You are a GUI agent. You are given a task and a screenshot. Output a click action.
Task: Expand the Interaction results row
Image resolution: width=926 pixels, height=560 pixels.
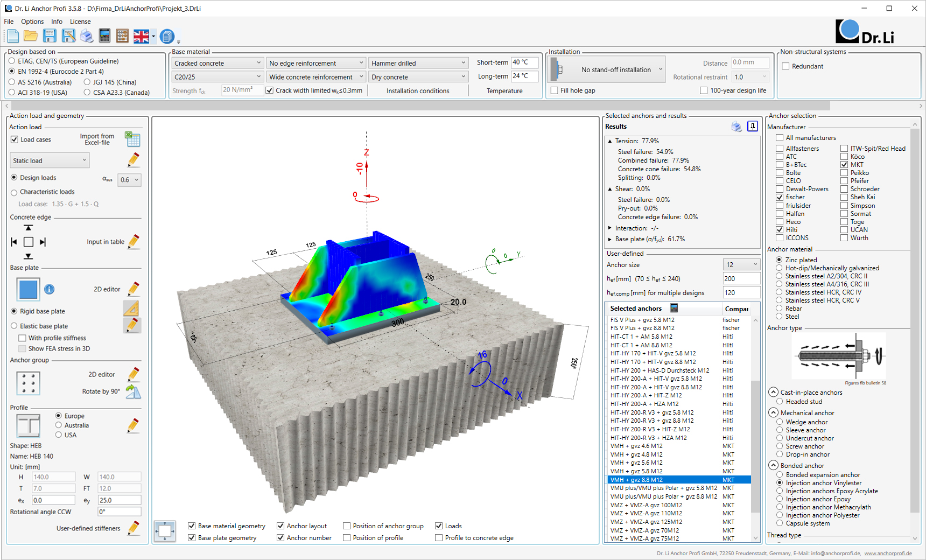[x=610, y=228]
